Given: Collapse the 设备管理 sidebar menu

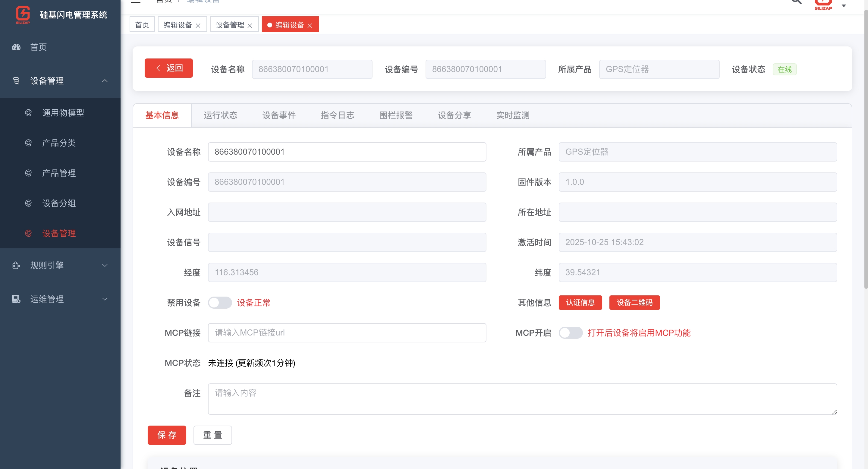Looking at the screenshot, I should (105, 81).
